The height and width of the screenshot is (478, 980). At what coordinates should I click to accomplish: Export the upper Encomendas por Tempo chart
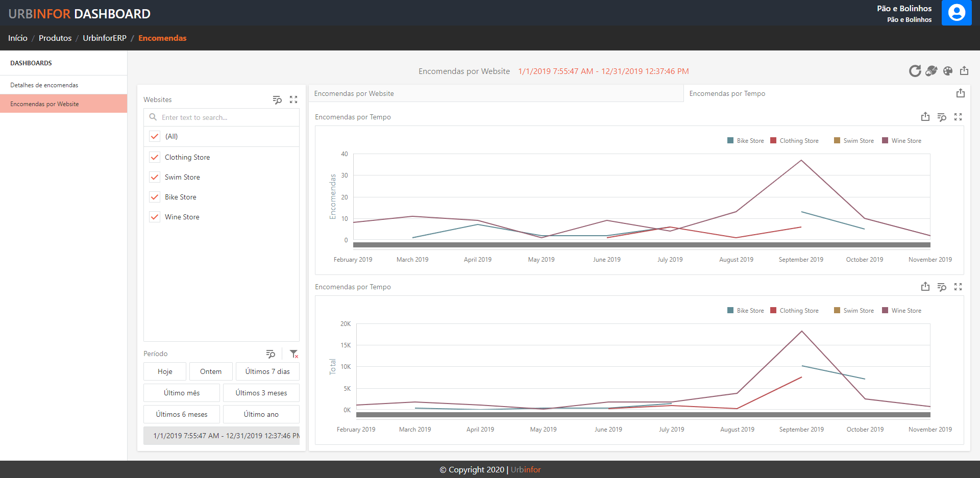click(x=925, y=117)
